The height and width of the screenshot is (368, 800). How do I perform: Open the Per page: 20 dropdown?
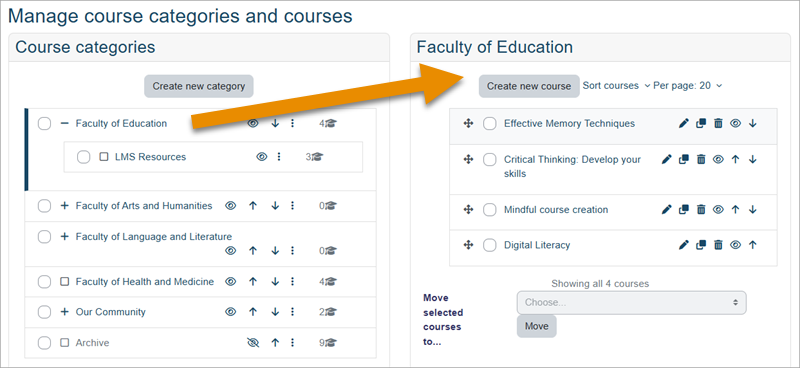point(688,86)
